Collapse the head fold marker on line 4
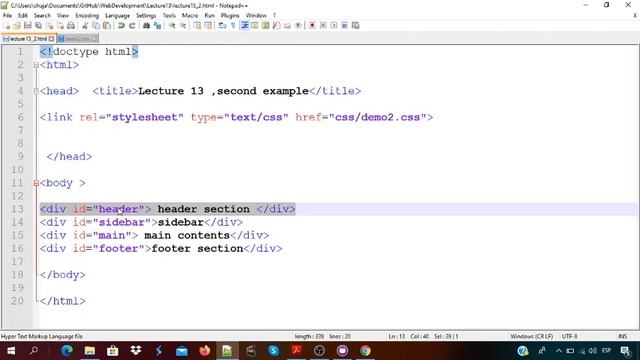This screenshot has height=360, width=640. click(x=36, y=91)
